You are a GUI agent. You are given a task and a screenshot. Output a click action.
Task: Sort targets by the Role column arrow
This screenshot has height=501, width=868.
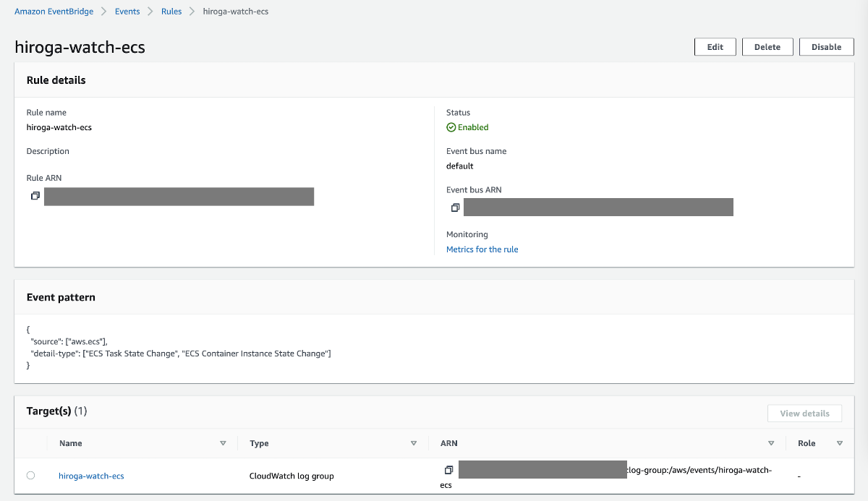coord(839,443)
